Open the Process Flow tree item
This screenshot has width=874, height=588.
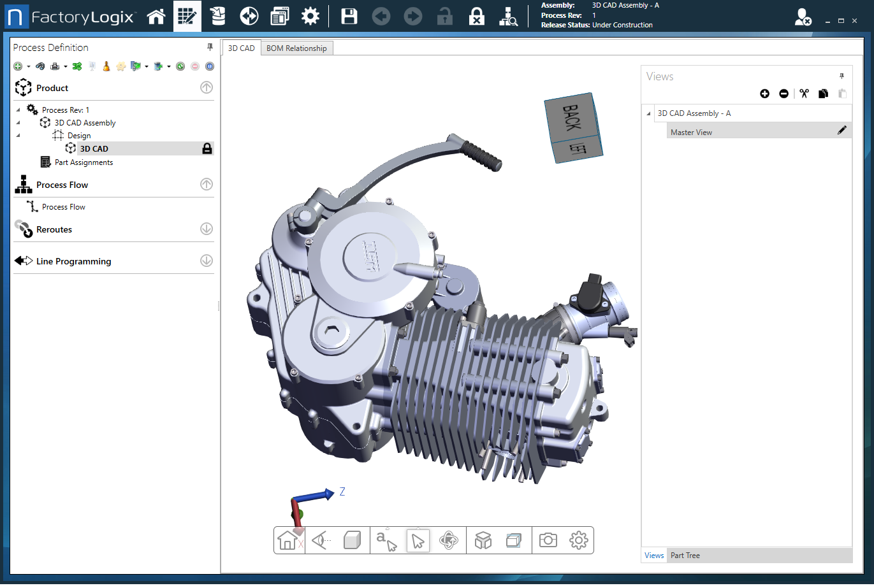[x=63, y=207]
